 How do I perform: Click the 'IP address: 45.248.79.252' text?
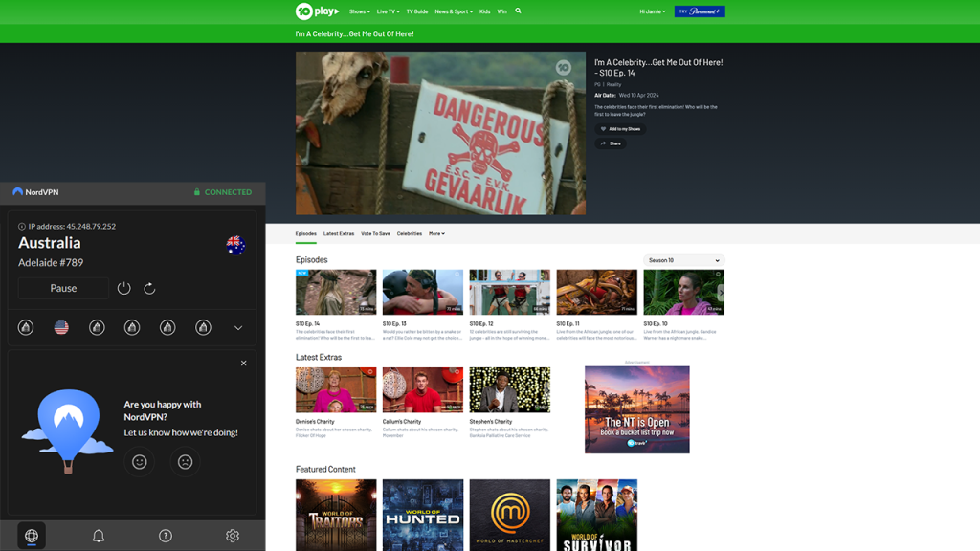click(72, 226)
